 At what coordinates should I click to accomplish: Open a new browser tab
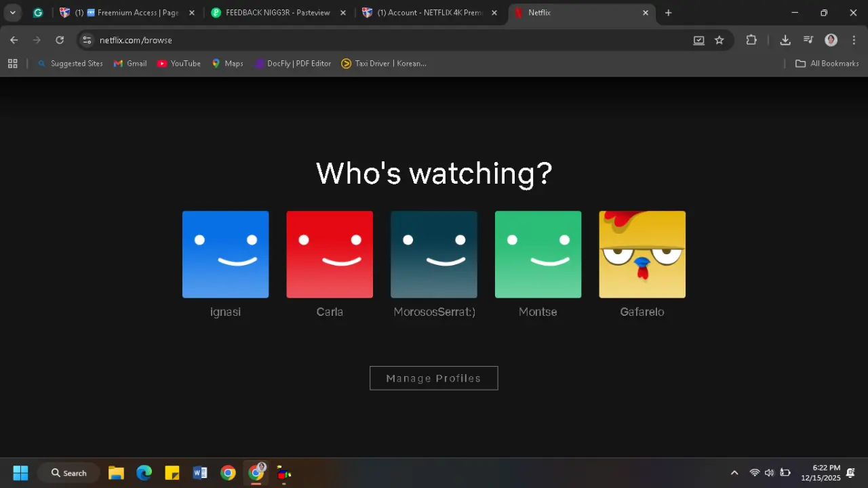click(668, 12)
